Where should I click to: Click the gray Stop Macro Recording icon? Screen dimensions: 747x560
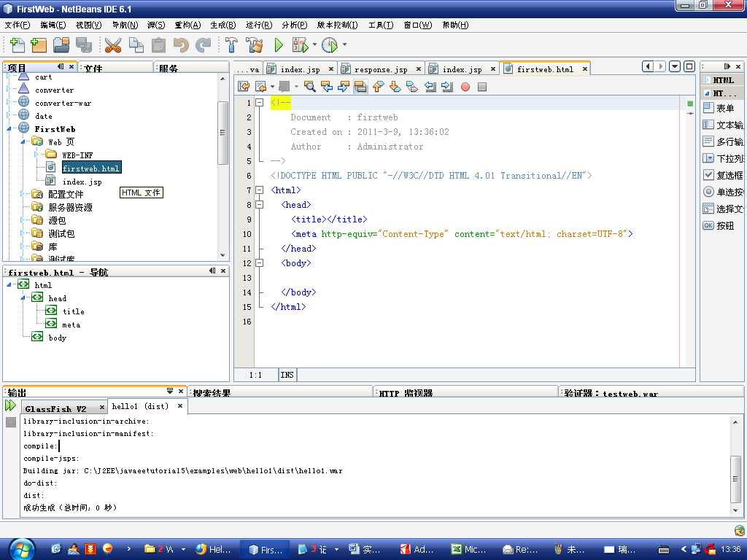pyautogui.click(x=482, y=87)
